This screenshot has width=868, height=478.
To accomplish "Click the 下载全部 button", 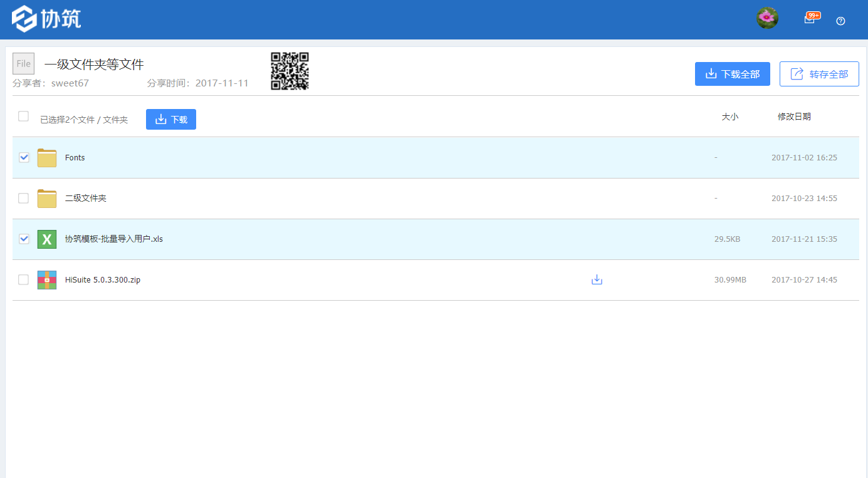I will [732, 74].
